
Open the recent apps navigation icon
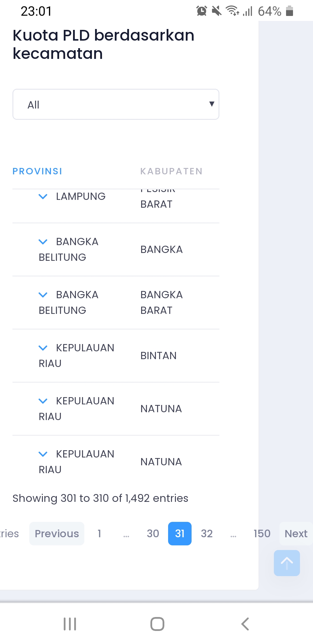coord(70,624)
